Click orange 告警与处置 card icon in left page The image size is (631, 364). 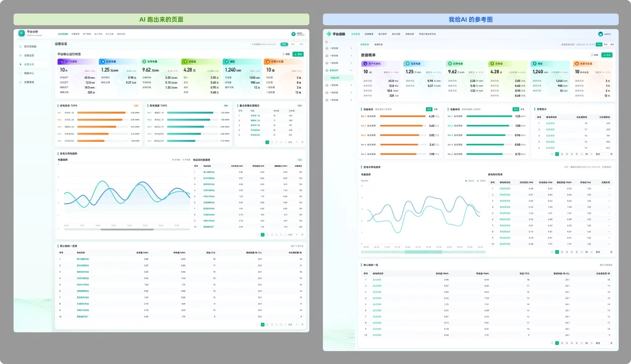[267, 62]
